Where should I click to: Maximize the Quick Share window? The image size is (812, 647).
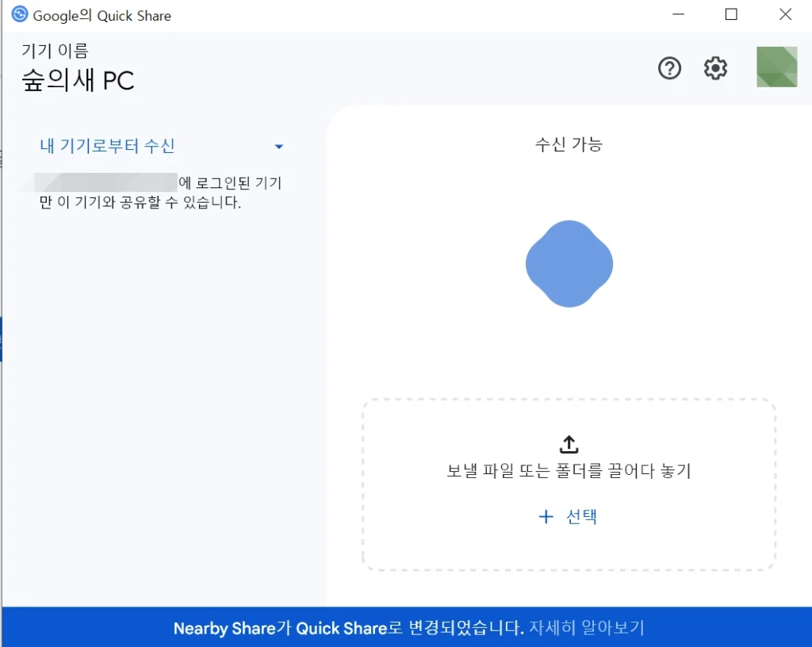point(731,14)
